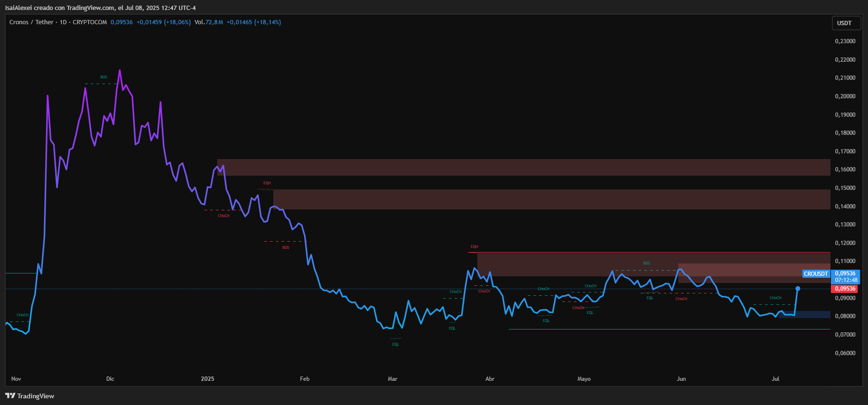Click the Vol. 72,8M volume readout
This screenshot has width=868, height=405.
[x=209, y=22]
